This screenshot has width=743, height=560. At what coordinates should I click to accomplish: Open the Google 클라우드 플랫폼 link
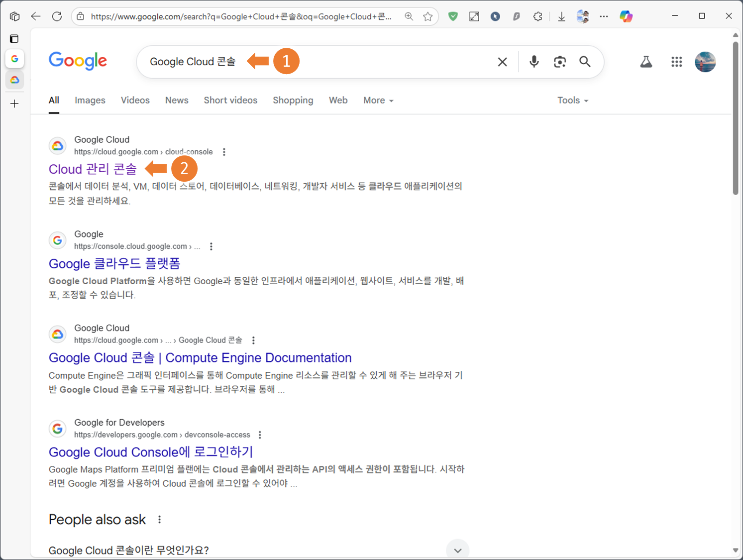click(114, 263)
